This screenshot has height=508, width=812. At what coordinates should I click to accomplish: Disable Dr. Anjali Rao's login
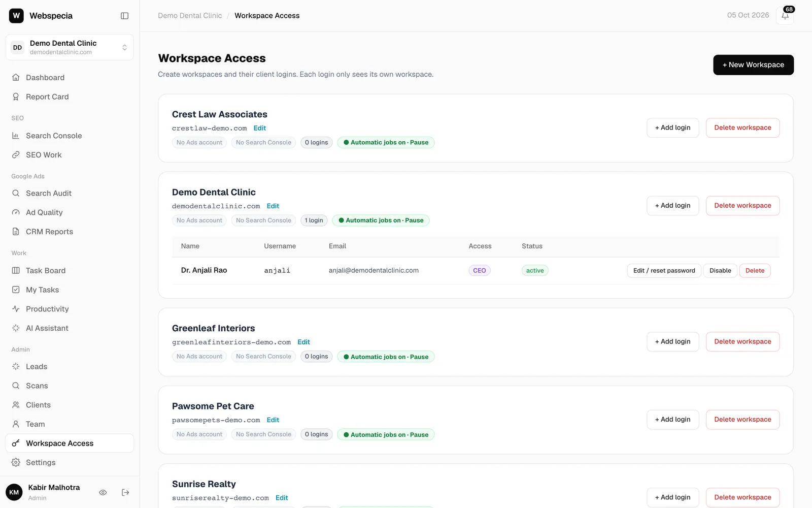pyautogui.click(x=720, y=271)
